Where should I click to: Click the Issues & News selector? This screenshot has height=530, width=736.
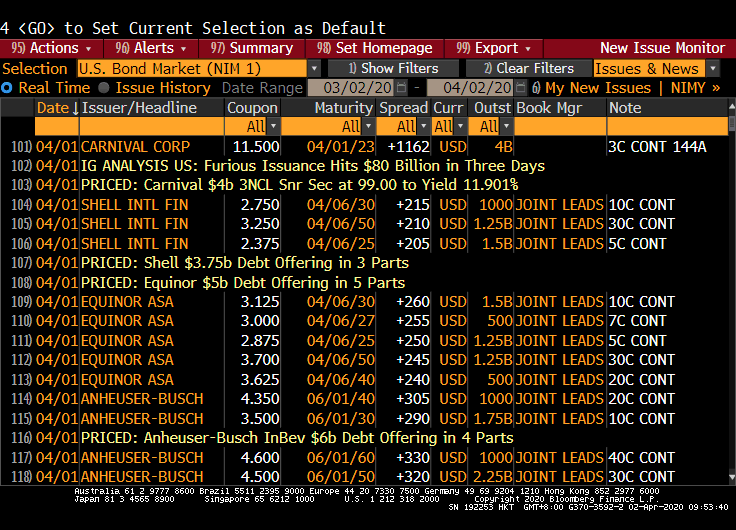(649, 69)
